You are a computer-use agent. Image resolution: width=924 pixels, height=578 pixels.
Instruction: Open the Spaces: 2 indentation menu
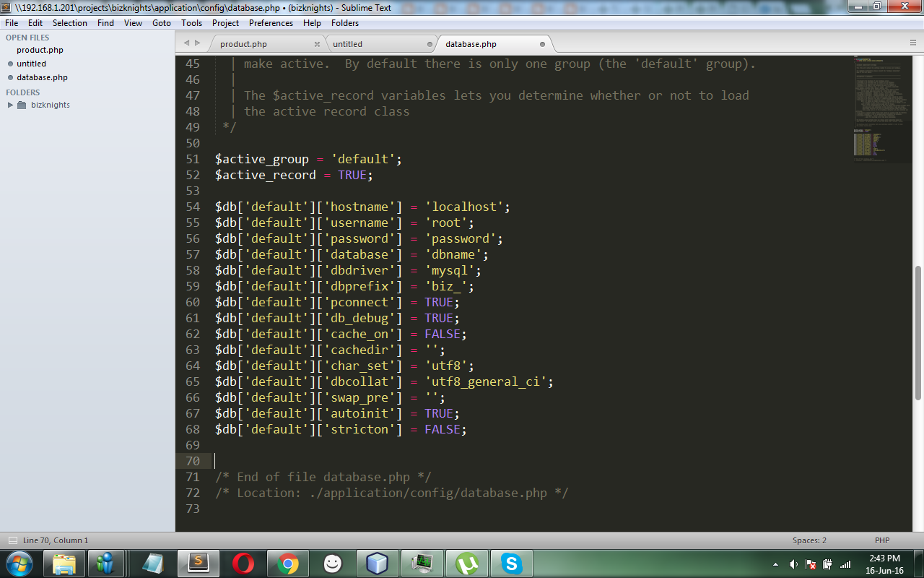click(x=809, y=540)
